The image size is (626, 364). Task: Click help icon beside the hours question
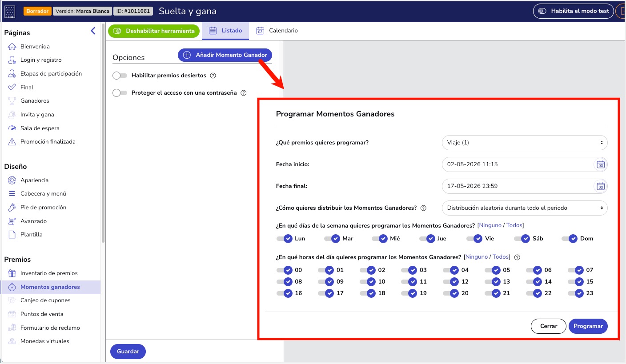tap(517, 257)
